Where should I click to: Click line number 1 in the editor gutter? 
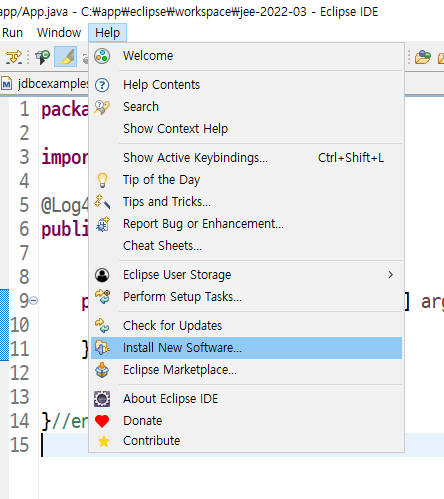pos(24,109)
